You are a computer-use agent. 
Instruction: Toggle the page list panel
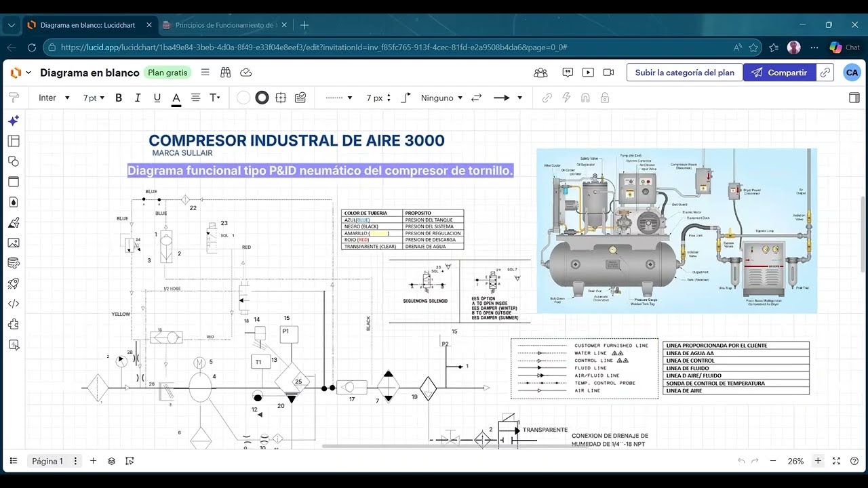14,461
